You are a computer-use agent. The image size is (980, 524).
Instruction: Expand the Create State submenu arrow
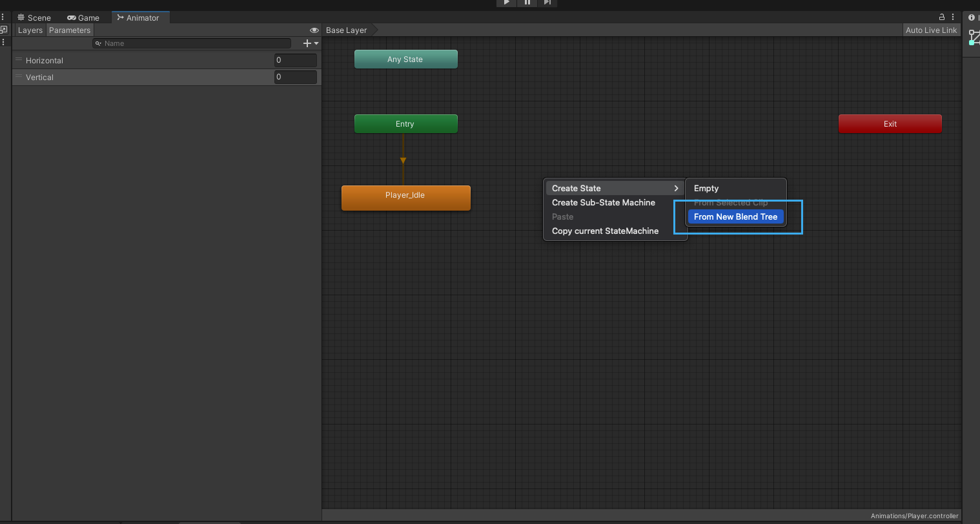point(676,189)
